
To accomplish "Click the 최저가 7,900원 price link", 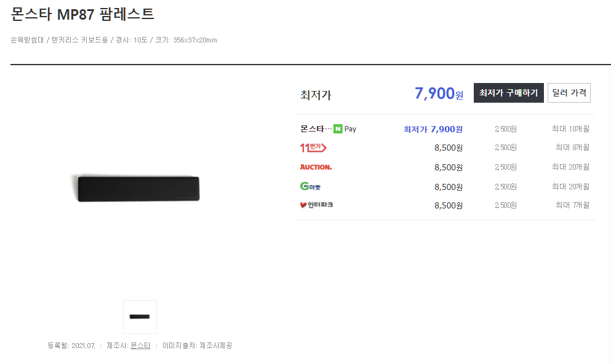I will 433,129.
